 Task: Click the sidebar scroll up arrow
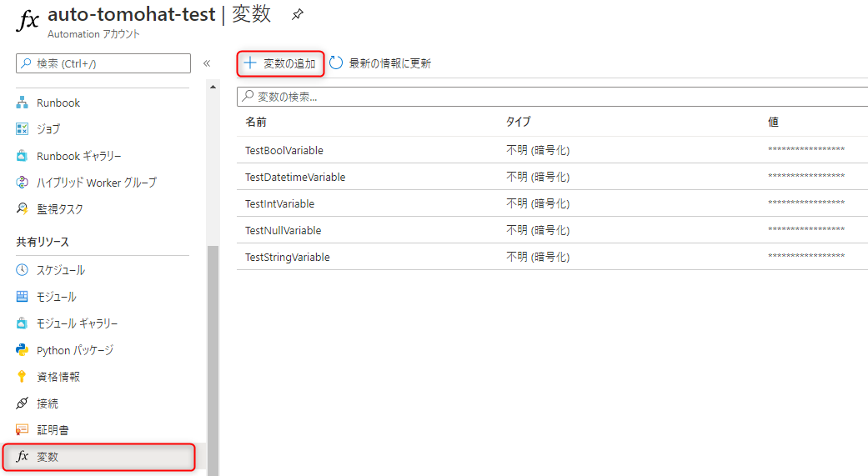click(213, 87)
